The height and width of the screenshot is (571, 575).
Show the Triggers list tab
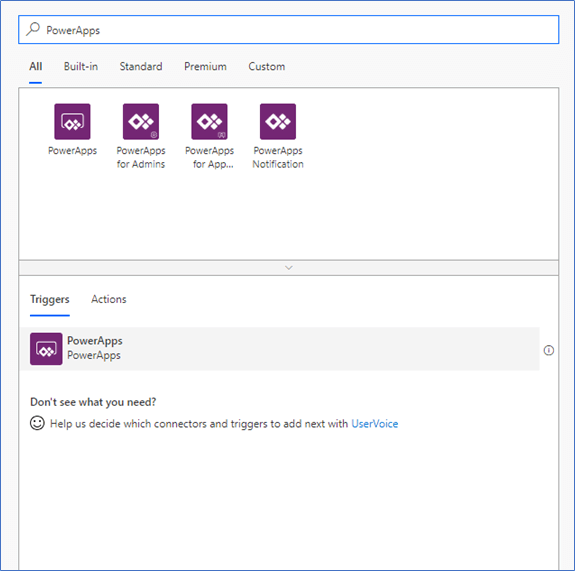click(x=50, y=299)
